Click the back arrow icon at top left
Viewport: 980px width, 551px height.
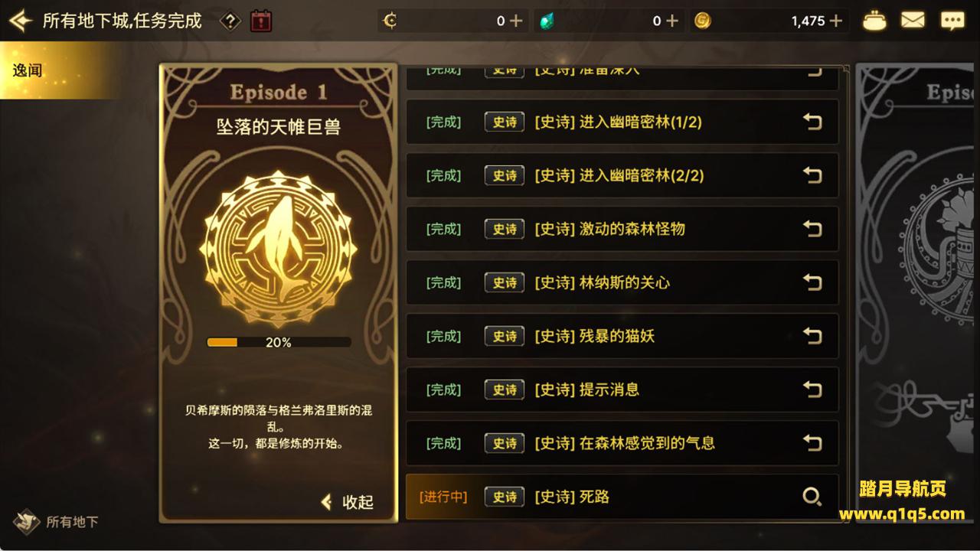tap(20, 21)
